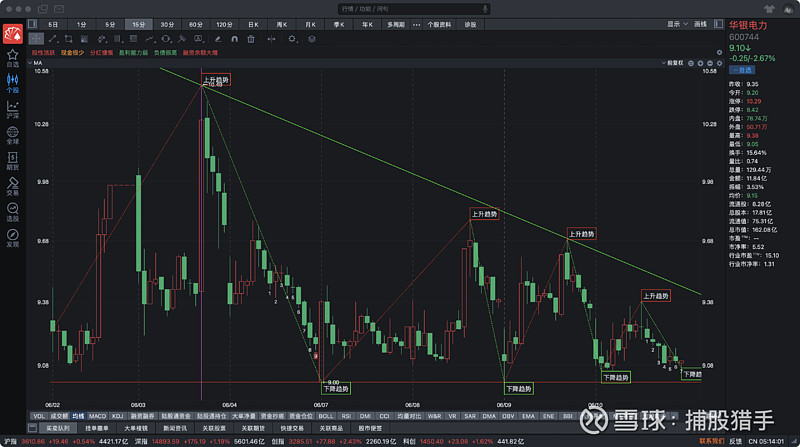
Task: Open the 发现 discover section
Action: [x=13, y=238]
